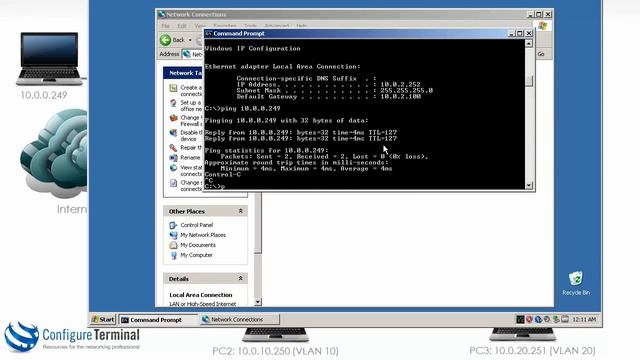Open the Control Panel link in Other Places
The image size is (640, 360).
click(196, 225)
